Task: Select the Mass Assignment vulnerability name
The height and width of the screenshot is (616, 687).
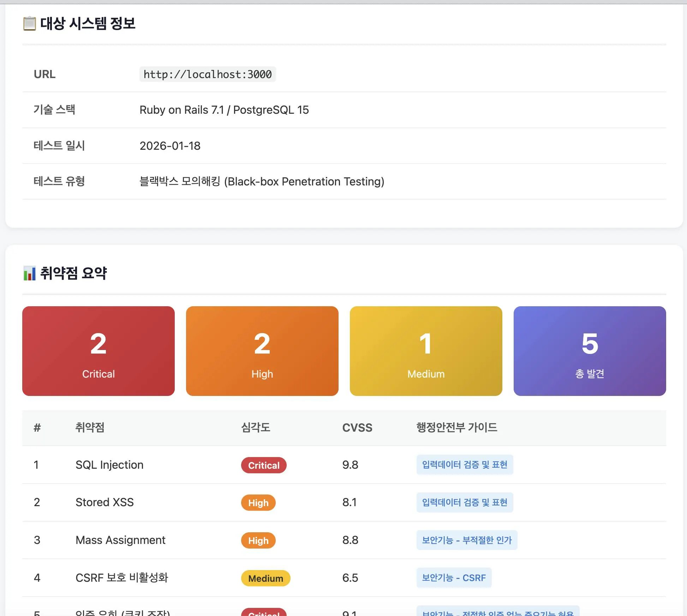Action: coord(120,540)
